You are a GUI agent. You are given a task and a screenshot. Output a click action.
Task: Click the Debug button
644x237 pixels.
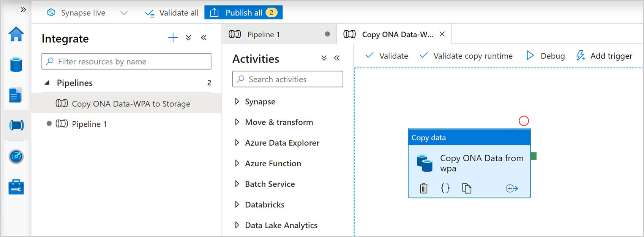point(546,56)
